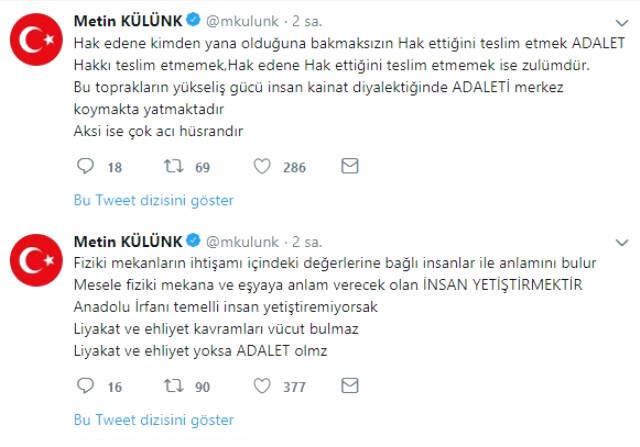Send first tweet via direct message
Screen dimensions: 640x447
click(x=349, y=166)
